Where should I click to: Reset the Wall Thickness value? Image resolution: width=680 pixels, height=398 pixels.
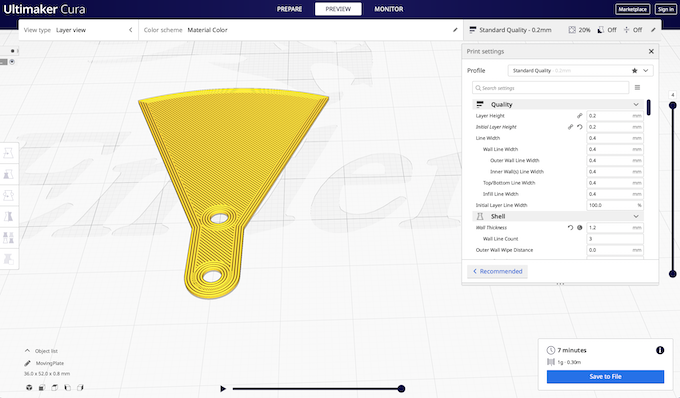pos(570,228)
